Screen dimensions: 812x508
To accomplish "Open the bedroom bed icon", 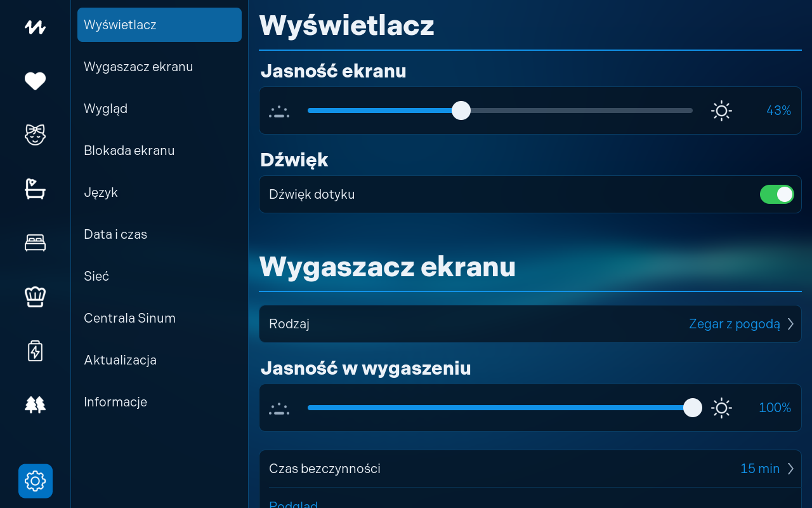I will 35,243.
